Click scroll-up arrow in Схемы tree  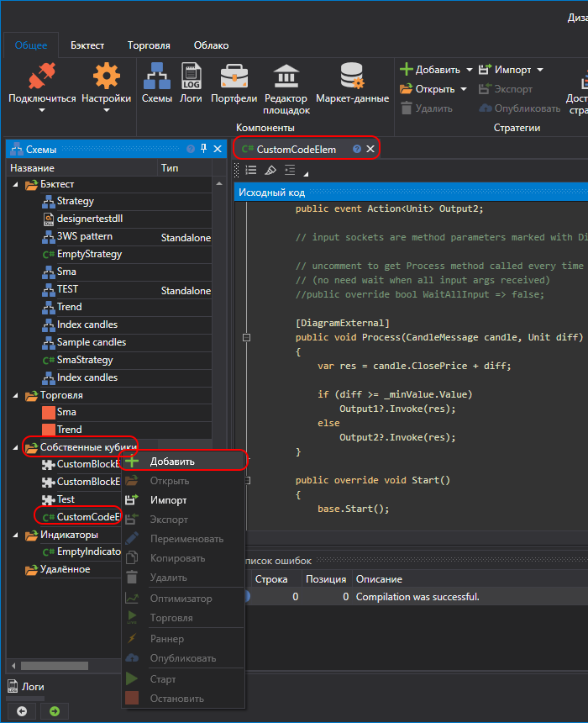219,184
